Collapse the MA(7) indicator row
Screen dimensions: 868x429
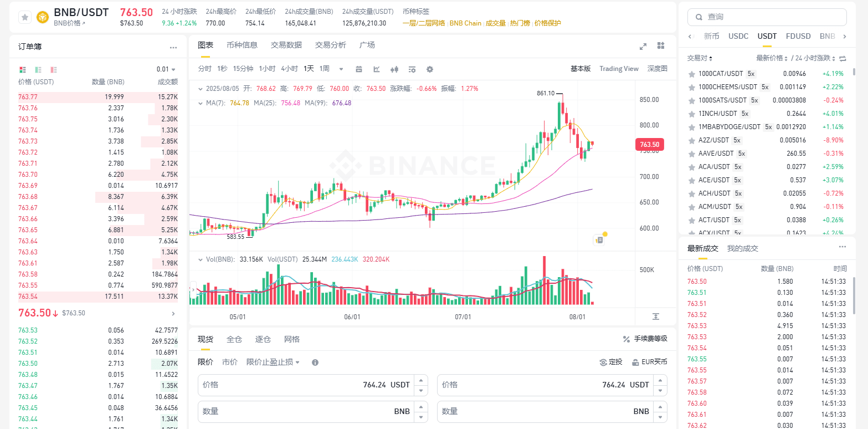(x=200, y=103)
